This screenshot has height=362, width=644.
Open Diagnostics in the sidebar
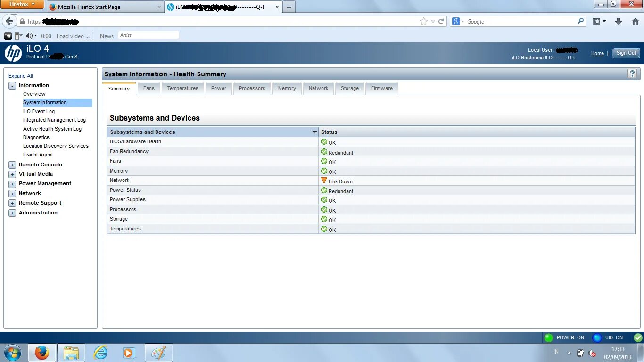pos(36,137)
